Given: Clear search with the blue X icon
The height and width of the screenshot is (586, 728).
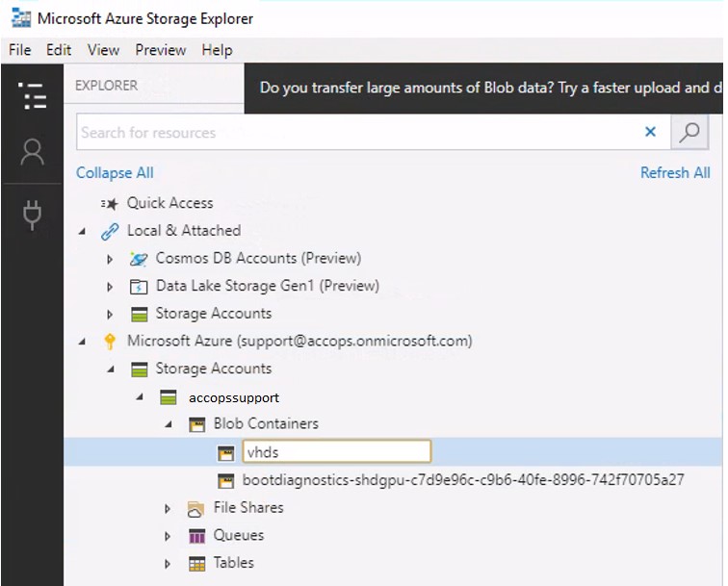Looking at the screenshot, I should [x=650, y=132].
